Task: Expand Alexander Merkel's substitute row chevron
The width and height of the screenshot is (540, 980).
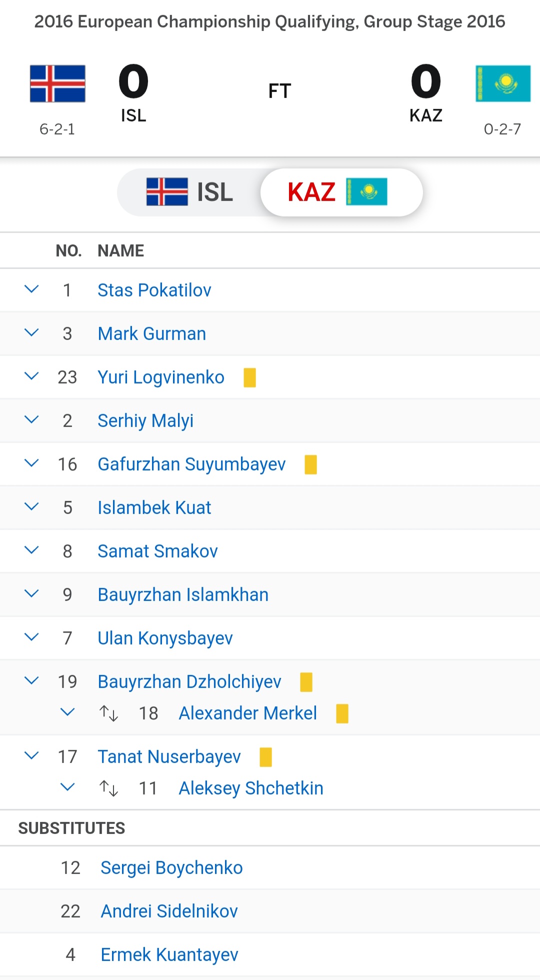Action: click(x=67, y=712)
